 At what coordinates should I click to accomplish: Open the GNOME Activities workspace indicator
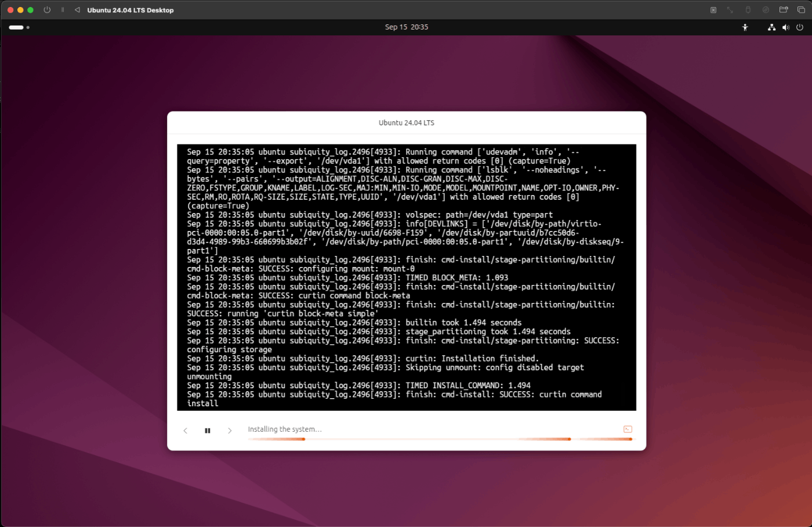(x=19, y=27)
